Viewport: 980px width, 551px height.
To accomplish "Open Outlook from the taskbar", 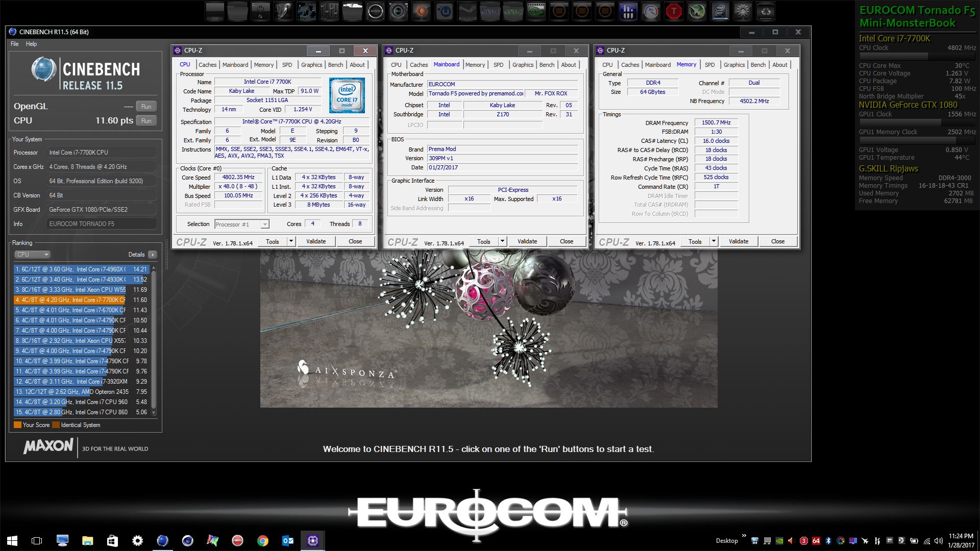I will pos(287,541).
